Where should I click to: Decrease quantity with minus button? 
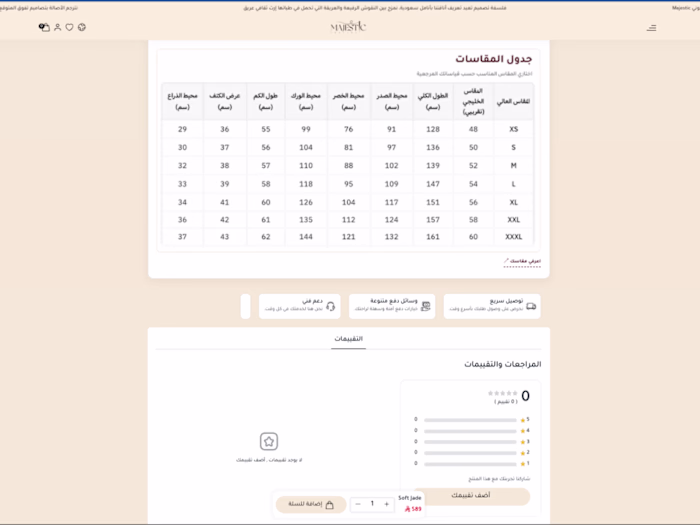[x=358, y=504]
